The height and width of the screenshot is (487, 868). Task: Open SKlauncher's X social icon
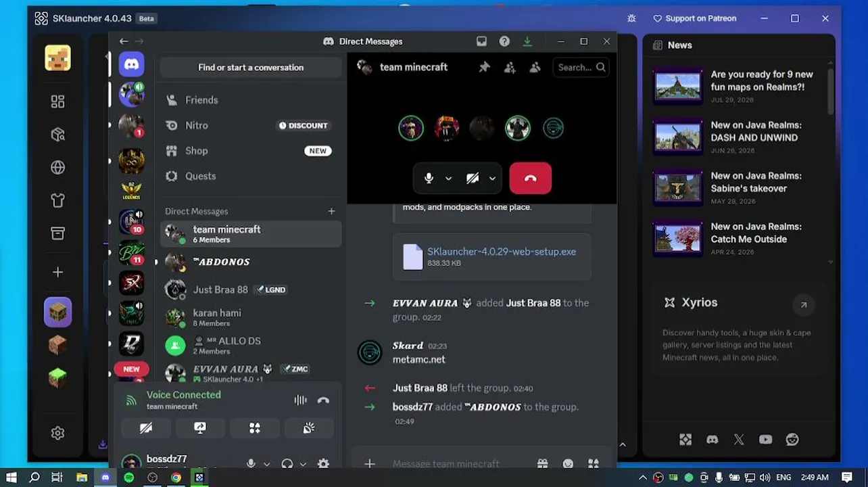tap(739, 440)
